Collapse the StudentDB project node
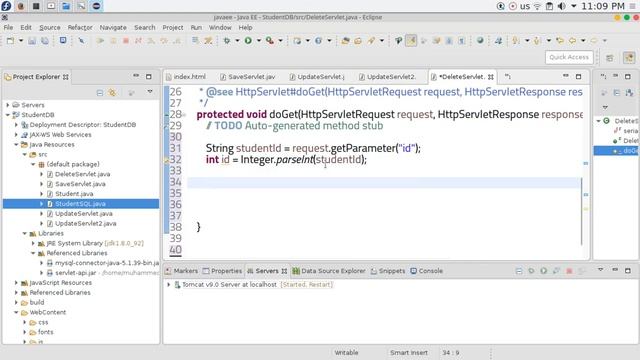This screenshot has height=360, width=640. 8,115
